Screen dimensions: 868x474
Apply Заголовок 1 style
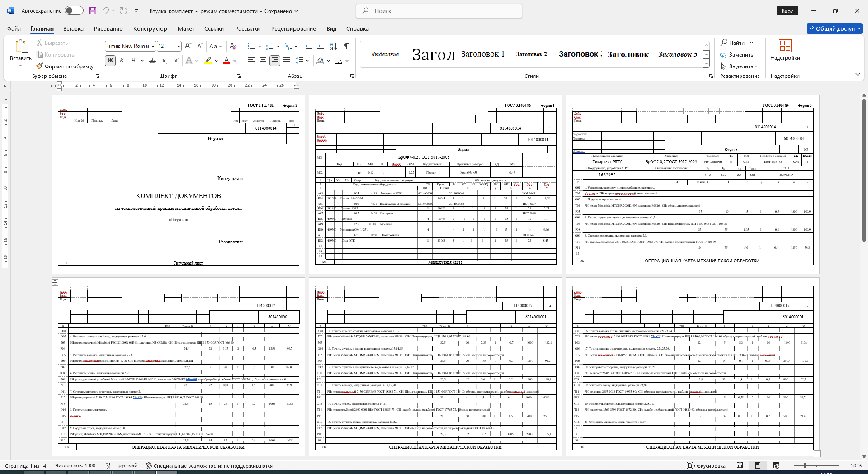[482, 54]
